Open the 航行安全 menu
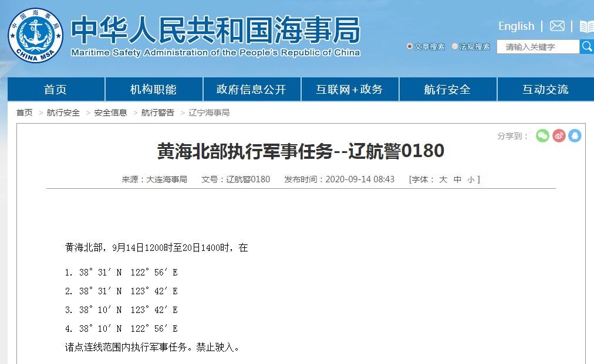594x364 pixels. (448, 89)
